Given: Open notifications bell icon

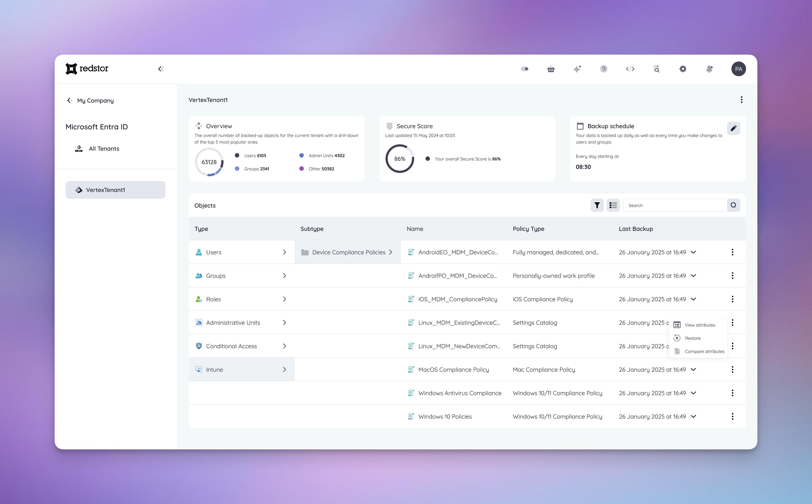Looking at the screenshot, I should tap(709, 69).
